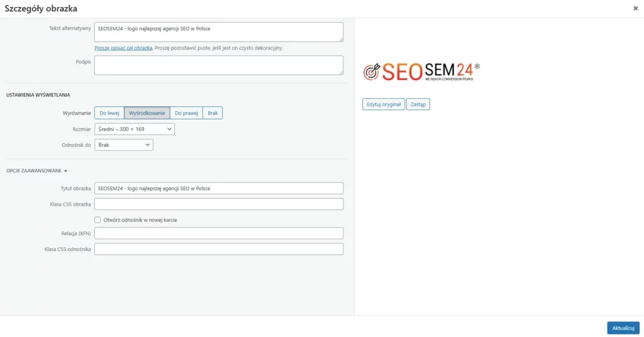Choose Brak alignment option

pos(213,113)
